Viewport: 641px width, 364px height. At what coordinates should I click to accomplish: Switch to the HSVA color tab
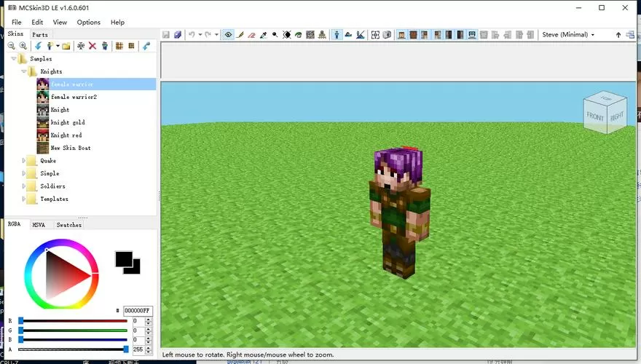point(39,225)
